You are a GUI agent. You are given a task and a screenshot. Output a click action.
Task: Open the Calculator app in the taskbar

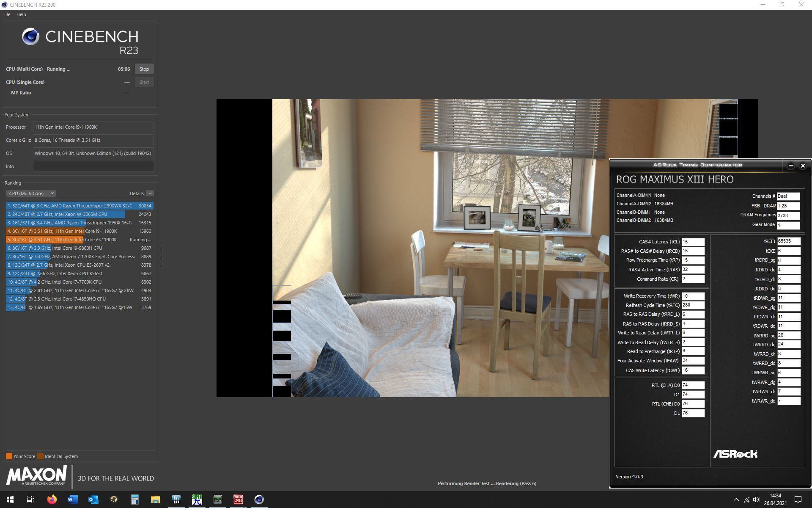tap(134, 500)
